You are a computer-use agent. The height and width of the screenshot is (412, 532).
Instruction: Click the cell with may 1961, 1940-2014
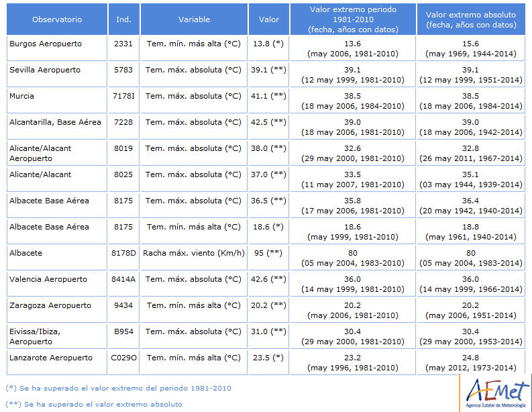471,231
